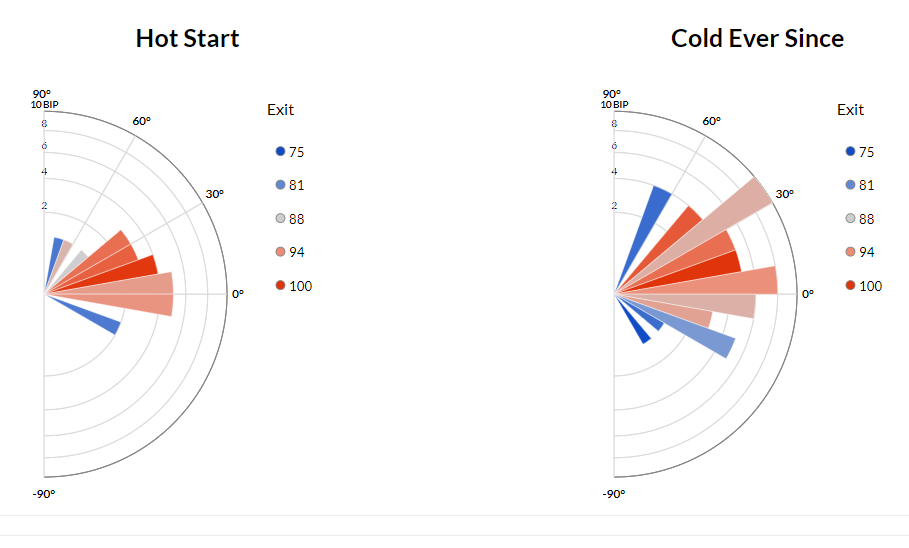
Task: Click the 75 legend dot in Hot Start
Action: tap(280, 152)
